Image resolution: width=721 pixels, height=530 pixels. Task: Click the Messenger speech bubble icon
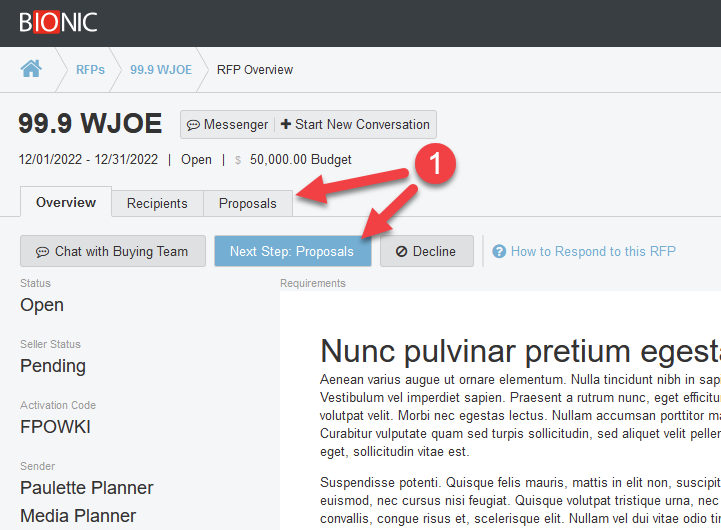point(194,125)
